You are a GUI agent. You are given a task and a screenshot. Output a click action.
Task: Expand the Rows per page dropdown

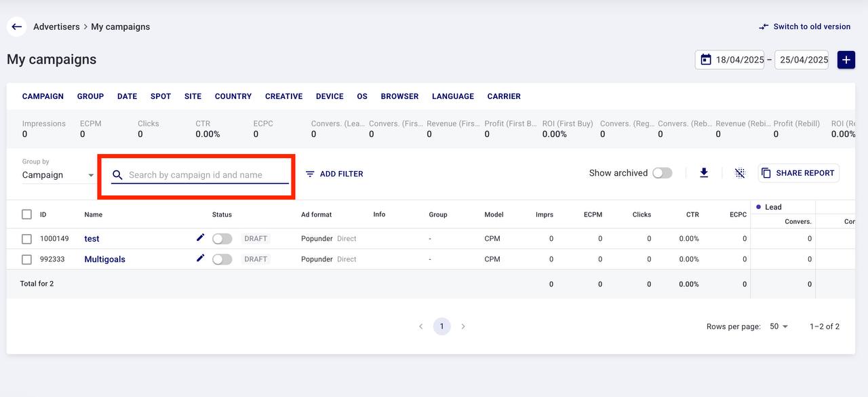point(779,326)
